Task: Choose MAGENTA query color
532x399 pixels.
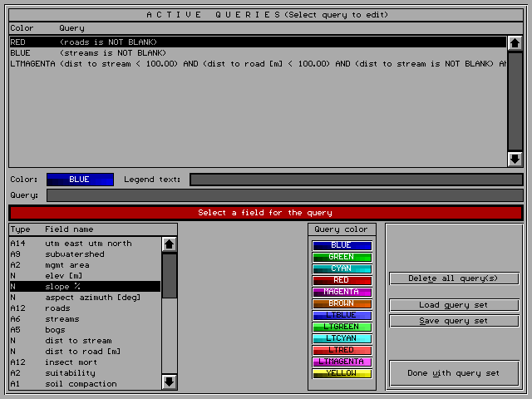Action: pos(342,292)
